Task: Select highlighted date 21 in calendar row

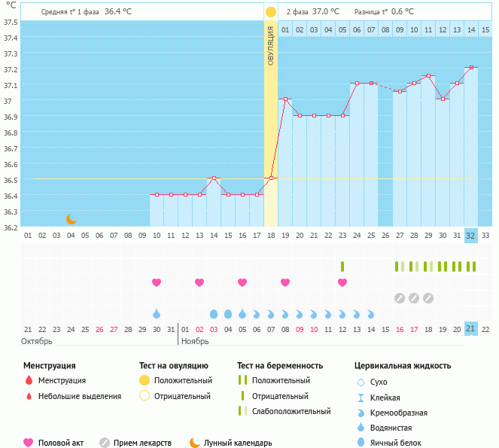Action: pyautogui.click(x=471, y=328)
